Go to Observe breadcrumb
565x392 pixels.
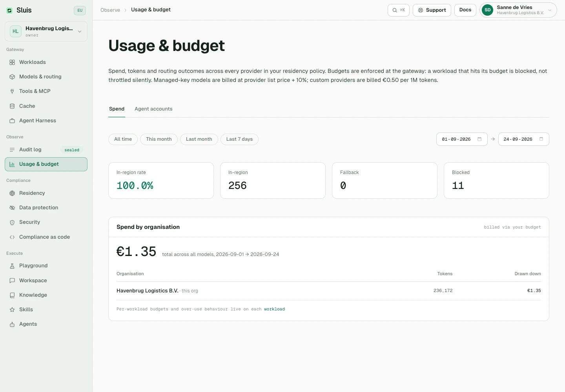(x=110, y=10)
